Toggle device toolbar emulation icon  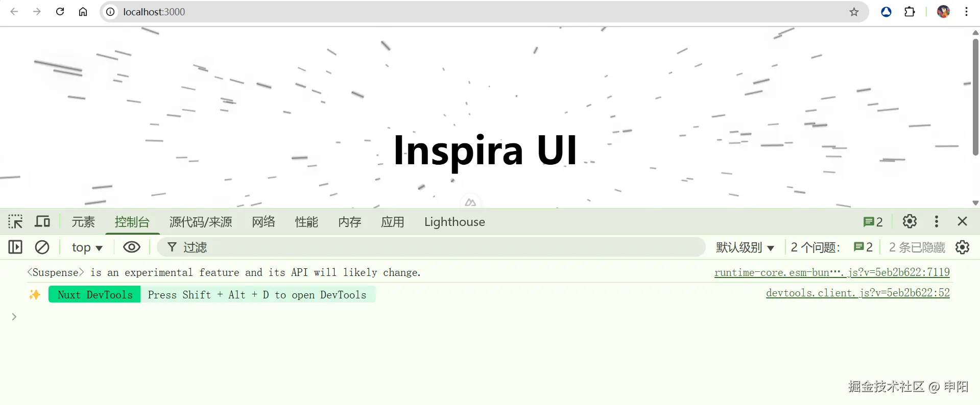point(42,222)
